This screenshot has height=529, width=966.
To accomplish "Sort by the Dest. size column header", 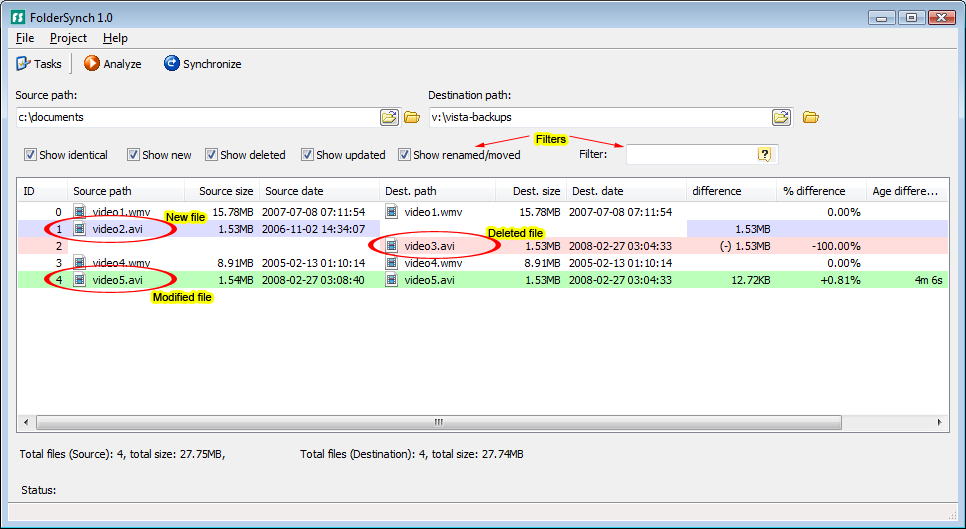I will tap(530, 191).
